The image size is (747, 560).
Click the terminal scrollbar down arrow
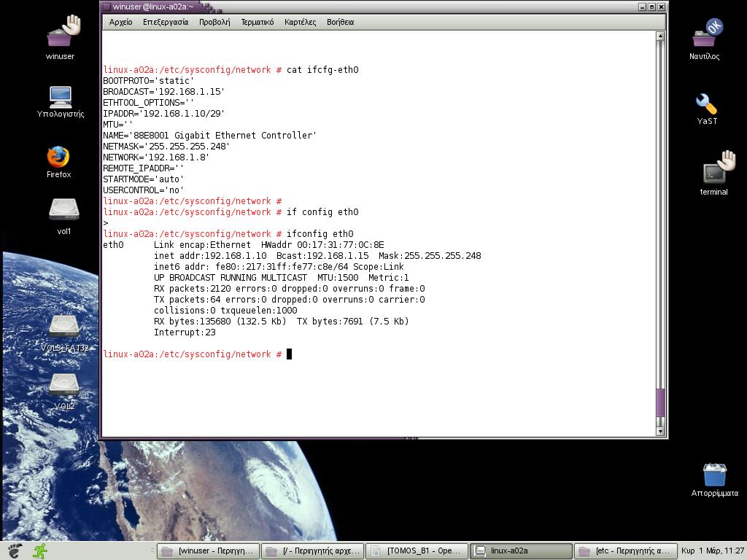660,432
